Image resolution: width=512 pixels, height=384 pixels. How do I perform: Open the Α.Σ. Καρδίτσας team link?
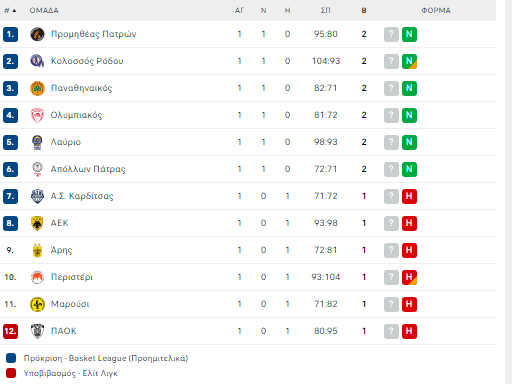[x=82, y=196]
